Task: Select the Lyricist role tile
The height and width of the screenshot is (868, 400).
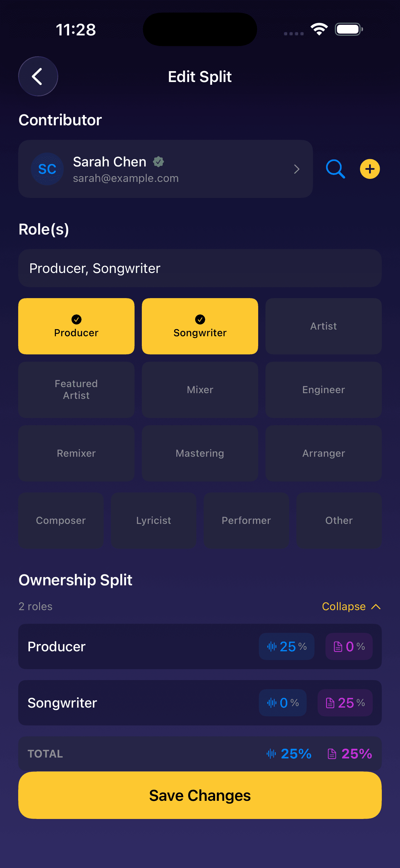Action: [153, 520]
